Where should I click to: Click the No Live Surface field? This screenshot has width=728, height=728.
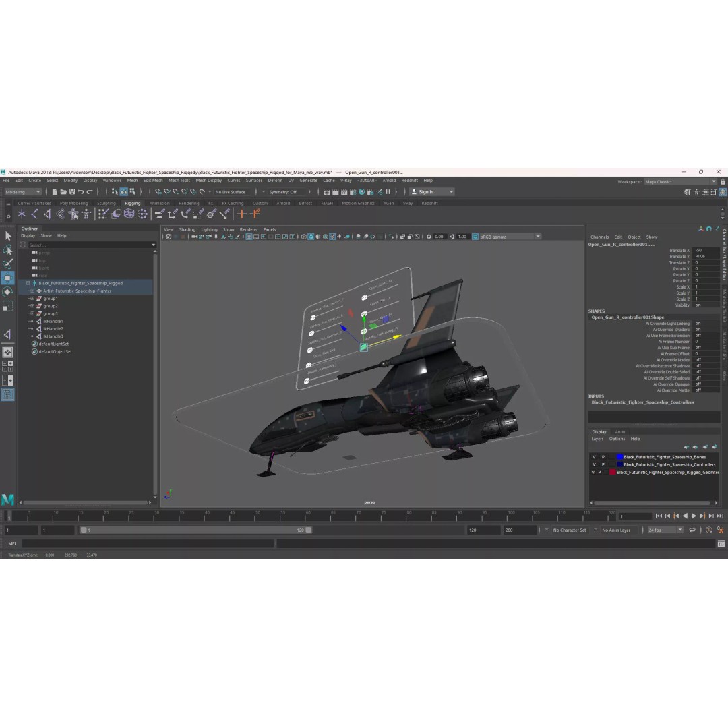231,192
